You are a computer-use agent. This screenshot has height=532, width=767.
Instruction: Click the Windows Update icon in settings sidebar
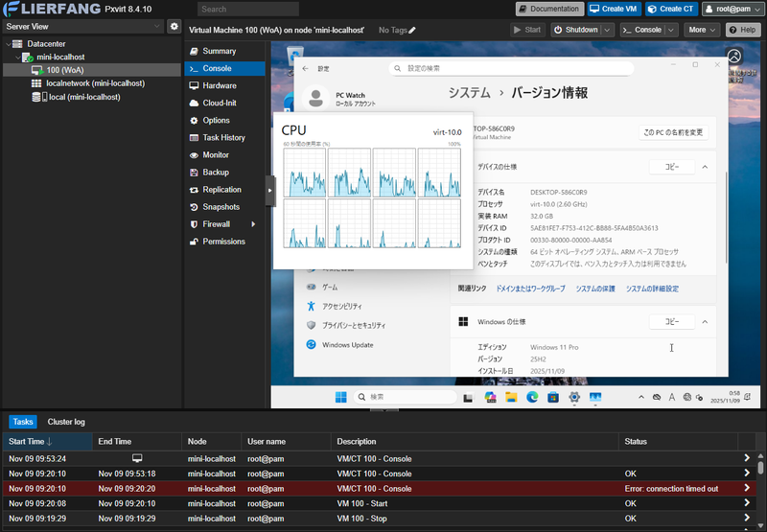(x=311, y=345)
